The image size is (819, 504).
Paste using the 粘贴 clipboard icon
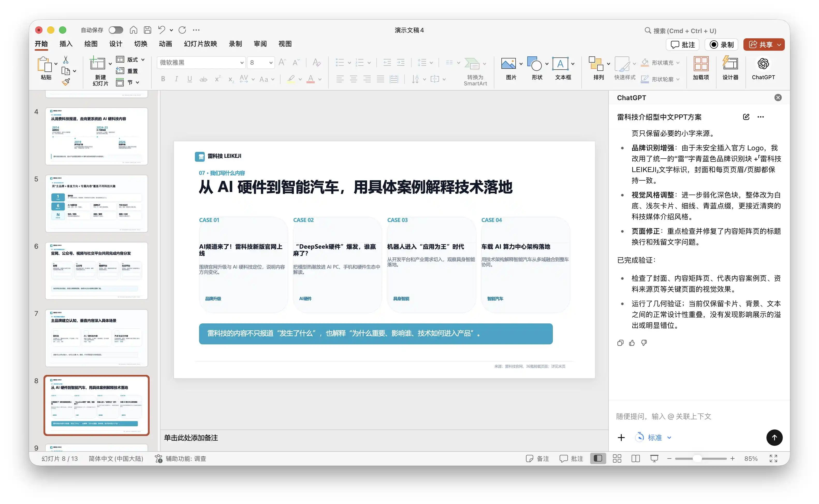(x=45, y=65)
